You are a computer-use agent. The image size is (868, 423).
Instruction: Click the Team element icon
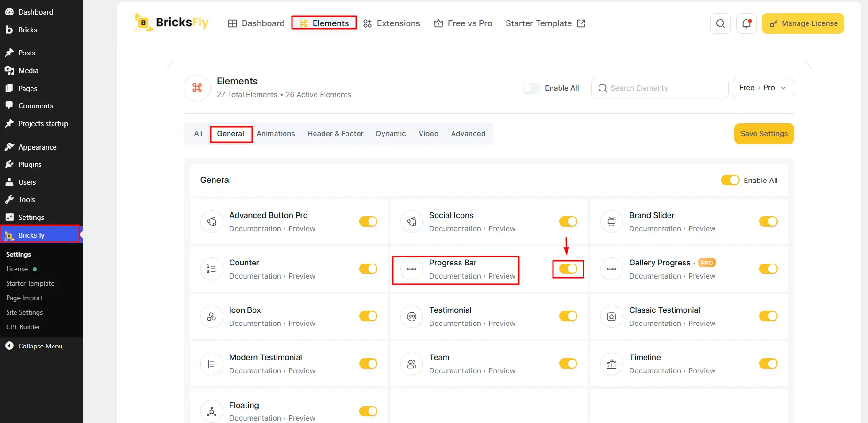pos(412,364)
